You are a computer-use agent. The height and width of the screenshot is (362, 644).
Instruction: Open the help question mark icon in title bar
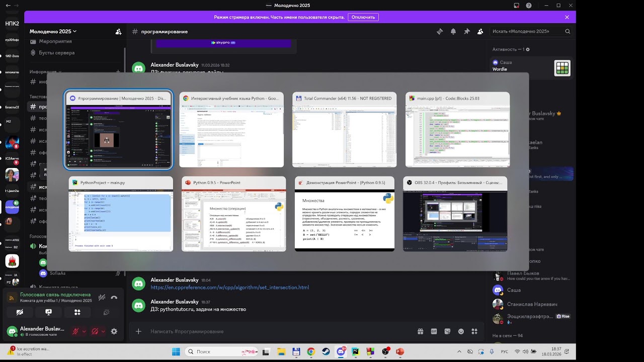coord(529,6)
